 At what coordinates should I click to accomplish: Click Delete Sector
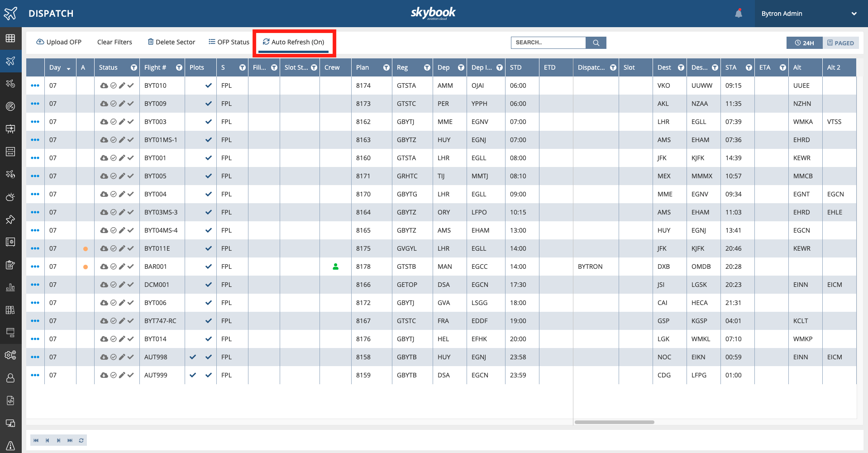point(171,42)
